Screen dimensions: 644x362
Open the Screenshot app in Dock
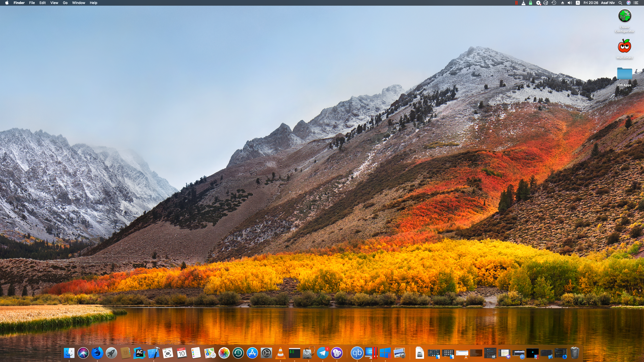click(168, 353)
